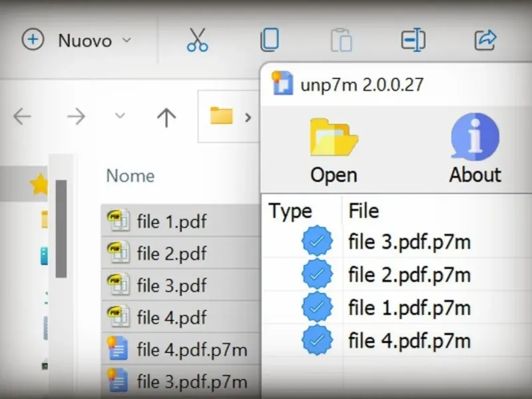The height and width of the screenshot is (399, 532).
Task: Click the folder icon in address bar
Action: pyautogui.click(x=221, y=115)
